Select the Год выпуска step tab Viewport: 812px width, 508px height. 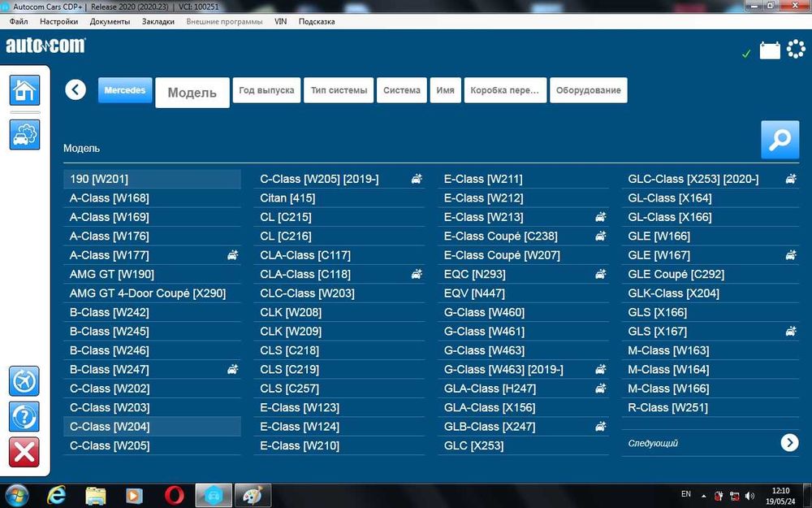coord(266,90)
